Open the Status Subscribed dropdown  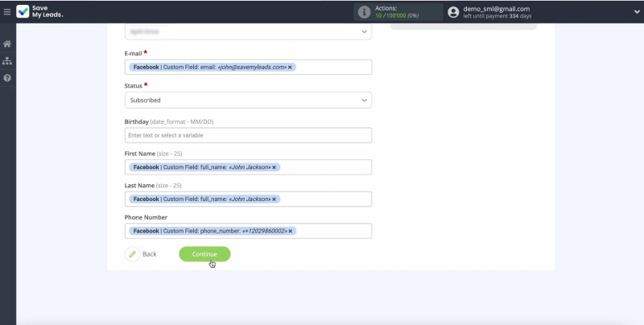(x=248, y=100)
